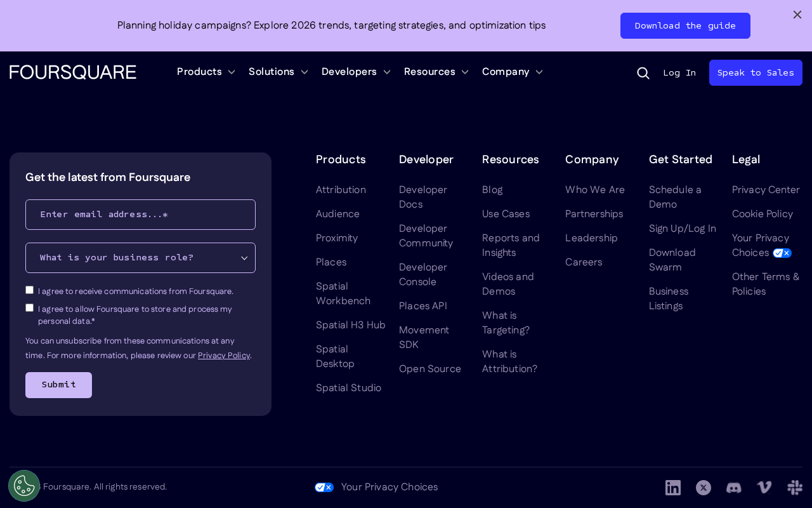Screen dimensions: 812x508
Task: Open What is Attribution? link
Action: tap(509, 361)
